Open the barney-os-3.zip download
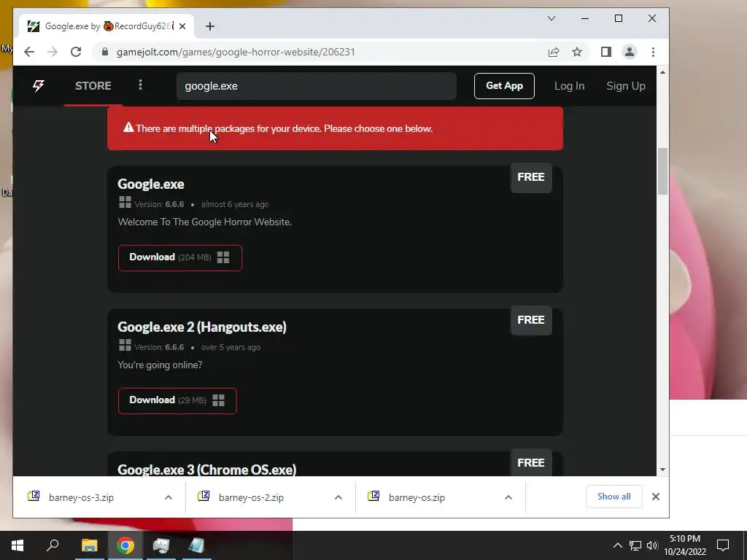Image resolution: width=747 pixels, height=560 pixels. click(x=81, y=497)
